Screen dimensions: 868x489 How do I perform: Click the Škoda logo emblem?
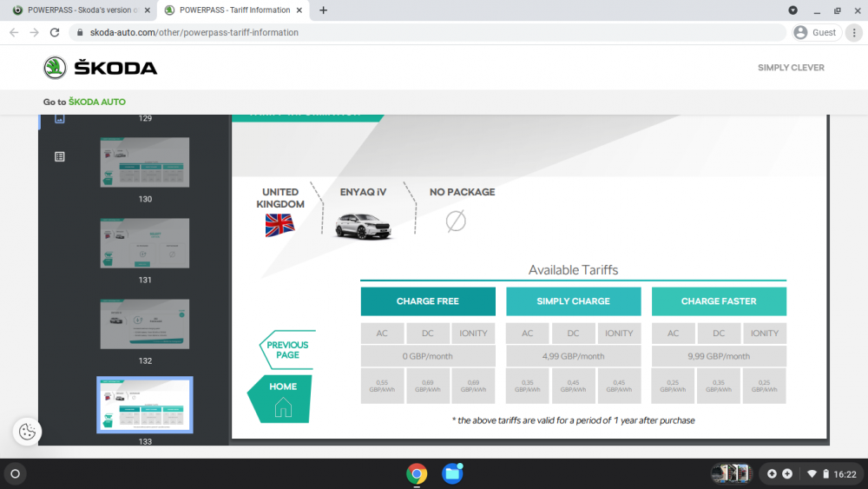tap(55, 68)
